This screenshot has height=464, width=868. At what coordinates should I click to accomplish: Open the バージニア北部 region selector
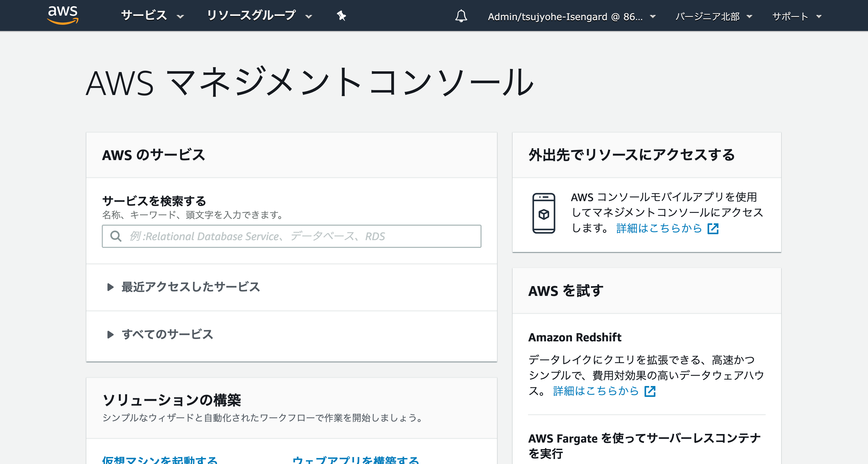pos(714,16)
